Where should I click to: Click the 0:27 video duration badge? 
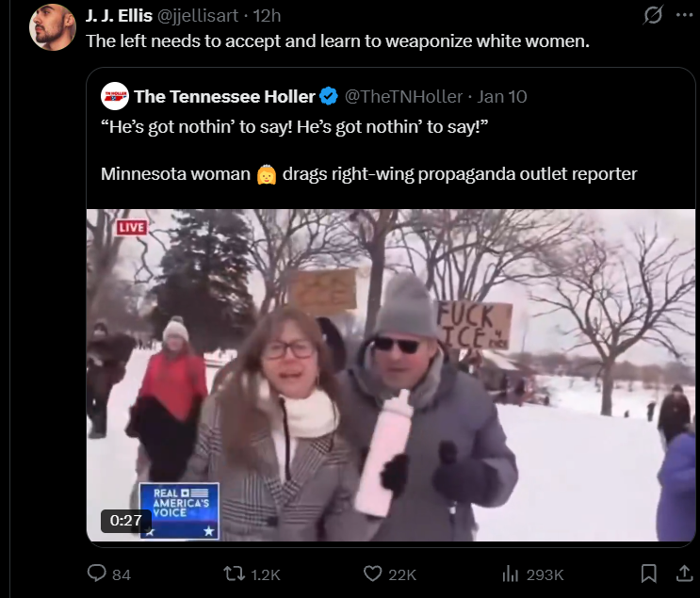[x=126, y=521]
